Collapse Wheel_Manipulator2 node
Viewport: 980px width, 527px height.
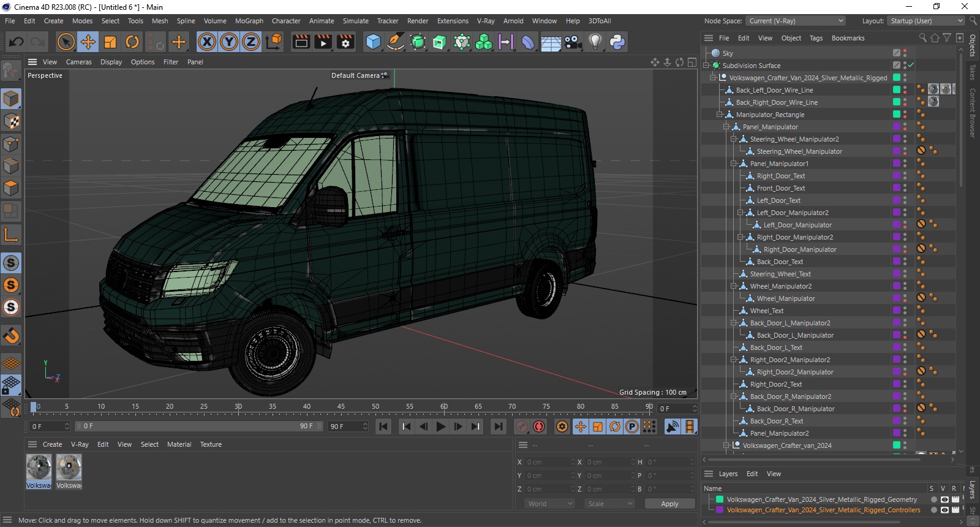(733, 286)
